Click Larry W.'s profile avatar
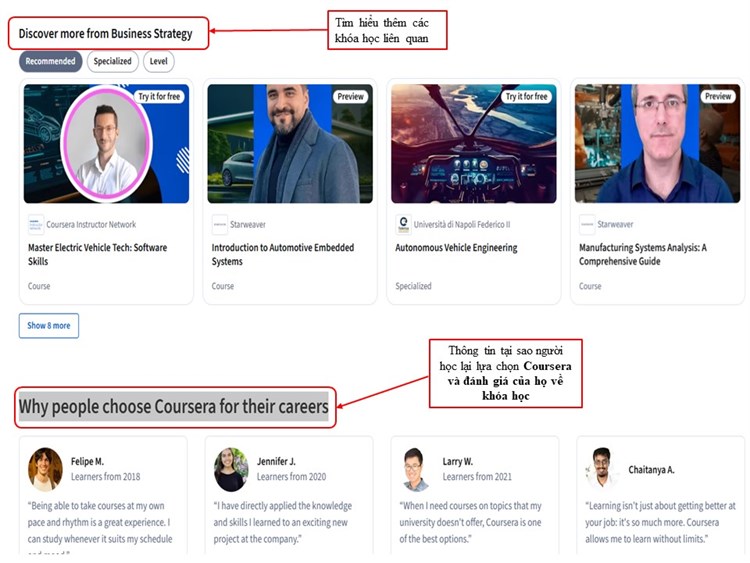 tap(414, 469)
